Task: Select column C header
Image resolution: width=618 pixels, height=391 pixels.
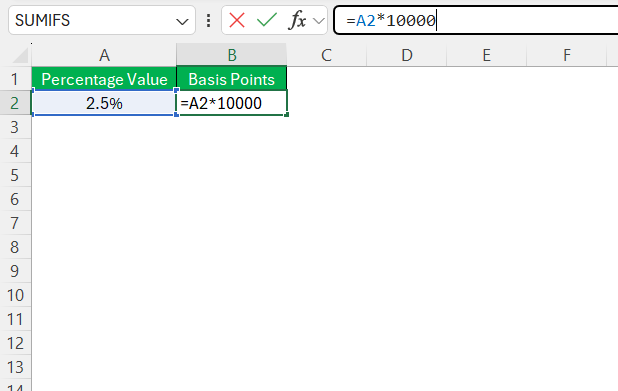Action: pos(326,55)
